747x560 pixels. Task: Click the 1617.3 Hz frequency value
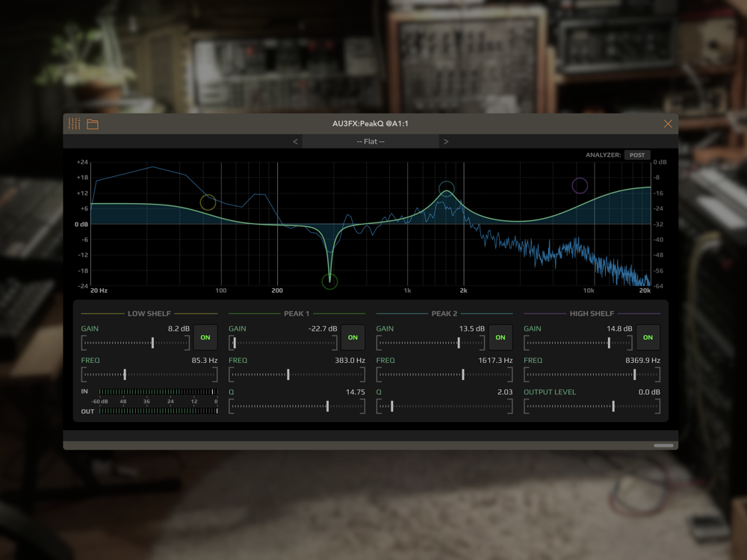495,361
